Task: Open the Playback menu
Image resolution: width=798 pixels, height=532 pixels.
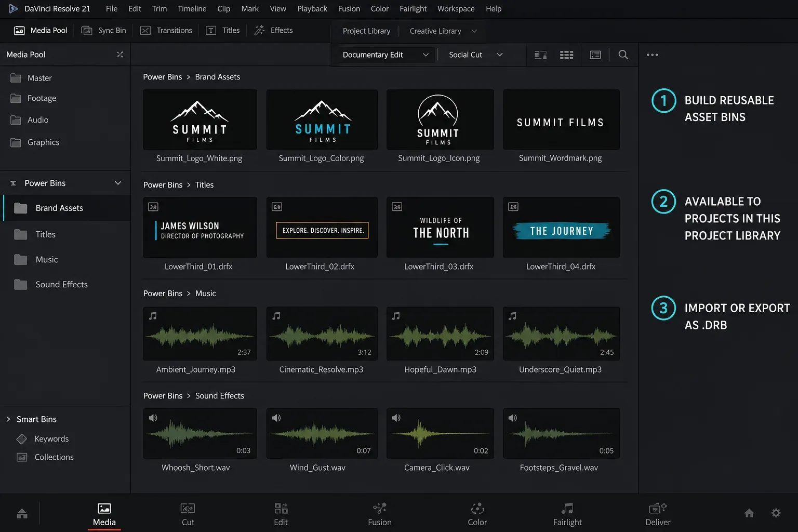Action: click(312, 9)
